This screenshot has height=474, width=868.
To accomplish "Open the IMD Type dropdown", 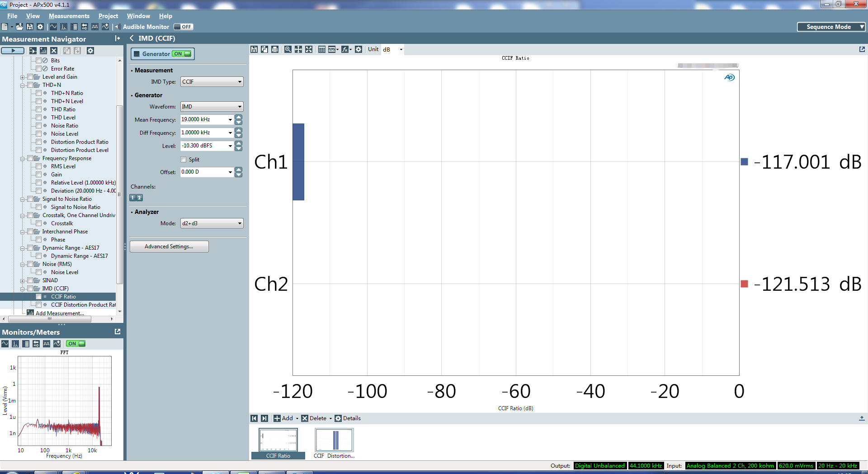I will pos(212,82).
